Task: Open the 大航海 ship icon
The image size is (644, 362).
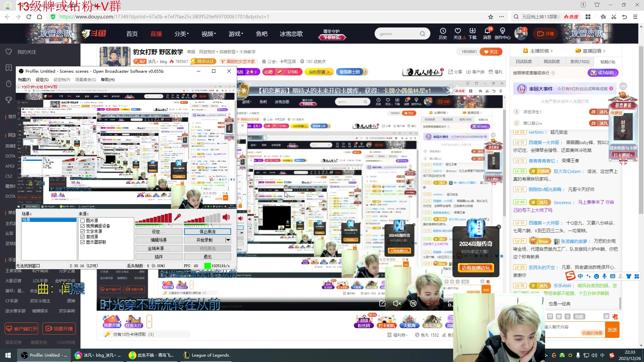Action: click(409, 321)
